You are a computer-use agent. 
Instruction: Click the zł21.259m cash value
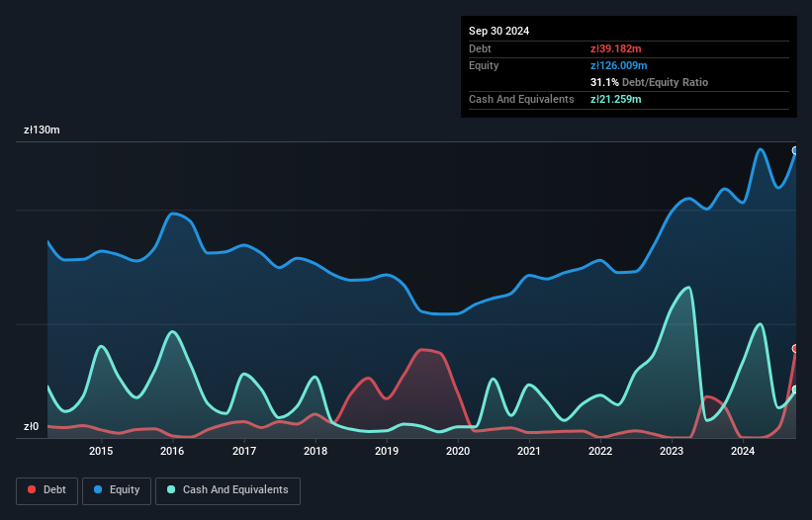[x=616, y=99]
